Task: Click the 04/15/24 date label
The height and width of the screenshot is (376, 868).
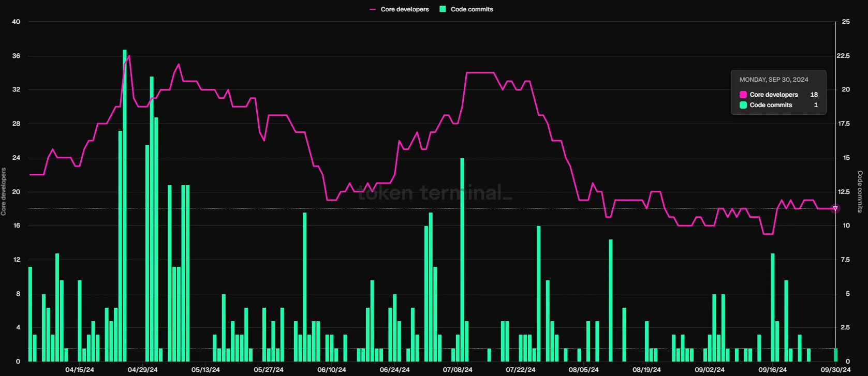Action: point(80,370)
